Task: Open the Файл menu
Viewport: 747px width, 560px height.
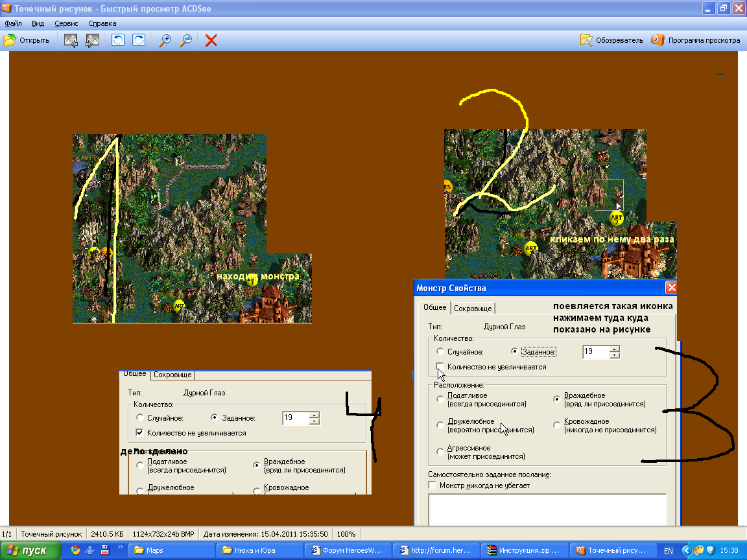Action: tap(14, 23)
